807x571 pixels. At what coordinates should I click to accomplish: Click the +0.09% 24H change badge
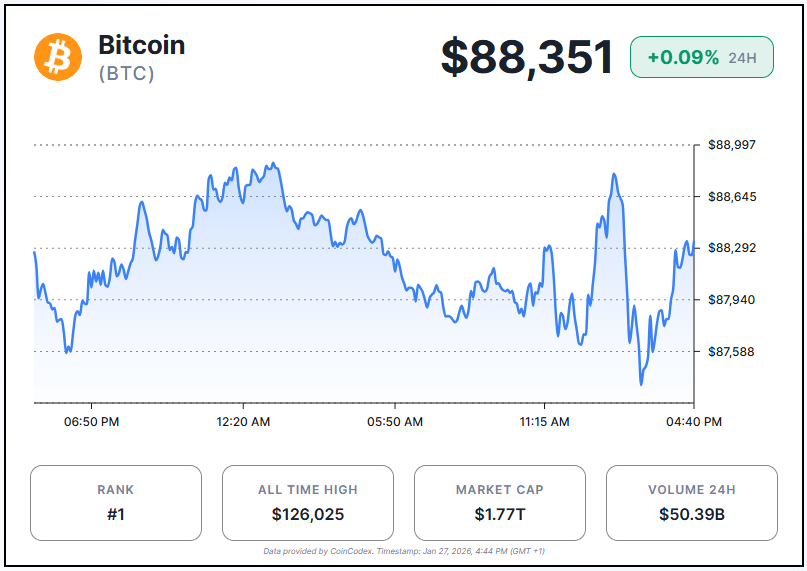[701, 57]
